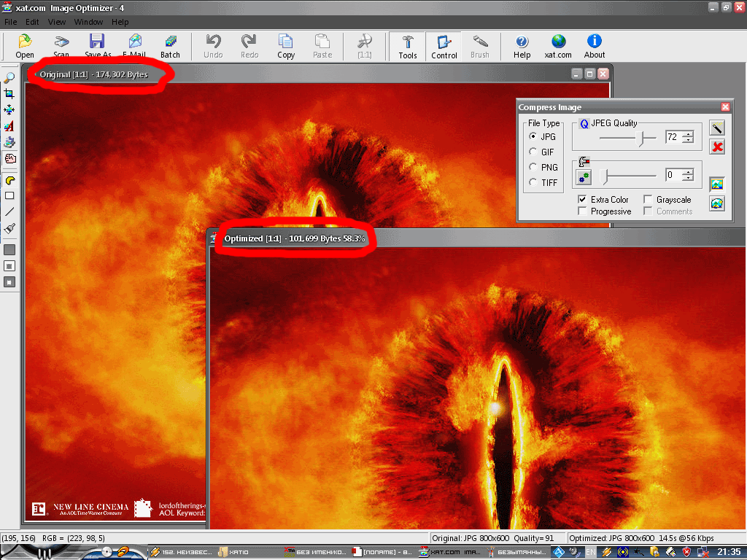This screenshot has width=747, height=560.
Task: Choose JPG file type
Action: click(x=543, y=136)
